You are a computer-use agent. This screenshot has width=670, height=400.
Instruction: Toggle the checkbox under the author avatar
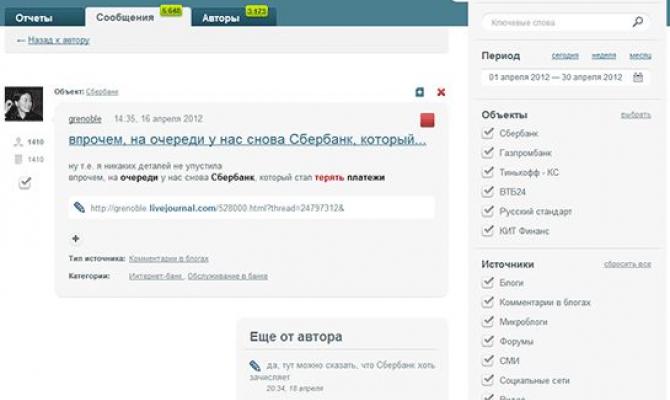coord(25,183)
